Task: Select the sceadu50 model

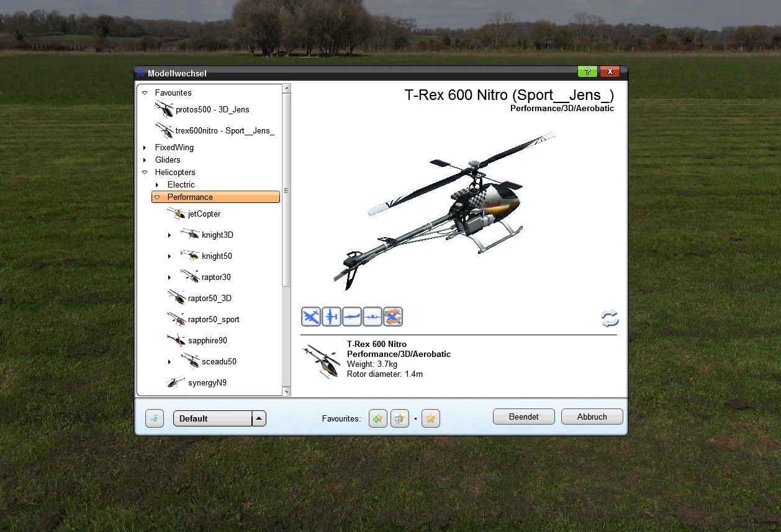Action: pyautogui.click(x=219, y=362)
